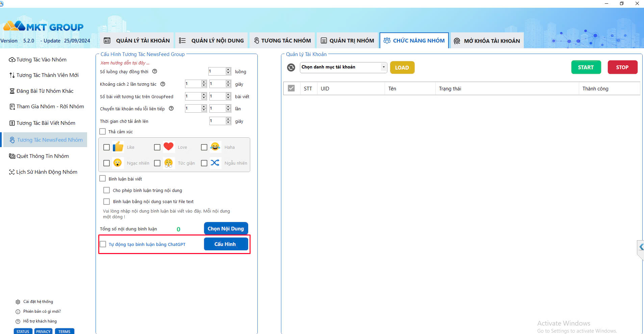Click the PRIVACY button at bottom left
This screenshot has height=334, width=644.
[x=43, y=331]
